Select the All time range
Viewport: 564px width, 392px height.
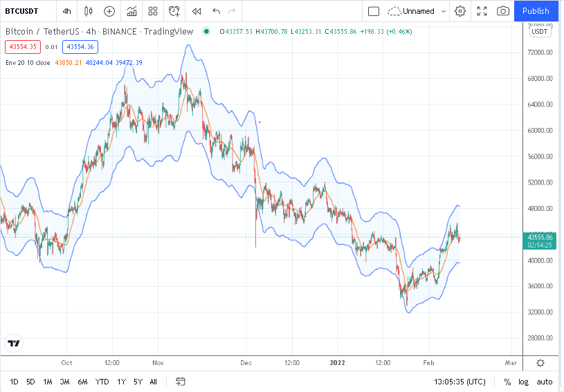pyautogui.click(x=153, y=382)
